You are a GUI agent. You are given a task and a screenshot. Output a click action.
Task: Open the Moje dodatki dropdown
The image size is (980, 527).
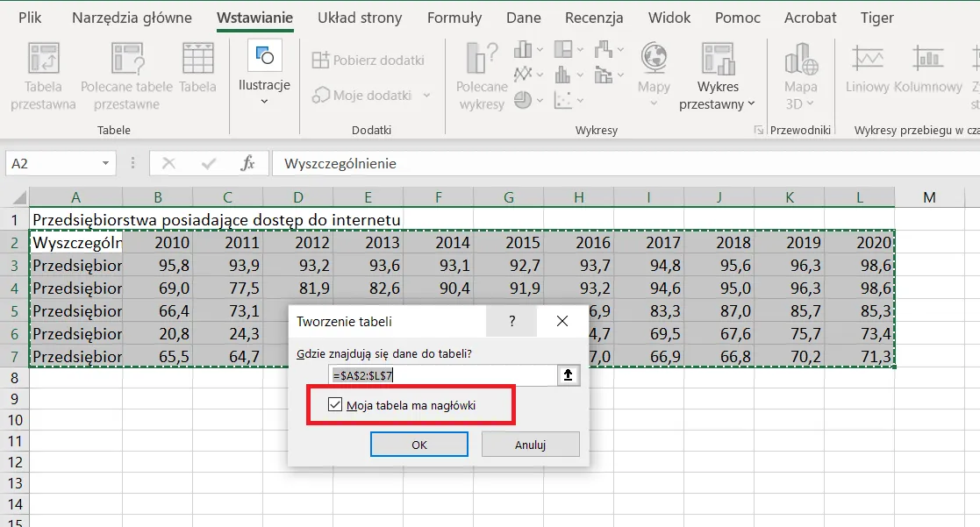coord(426,96)
